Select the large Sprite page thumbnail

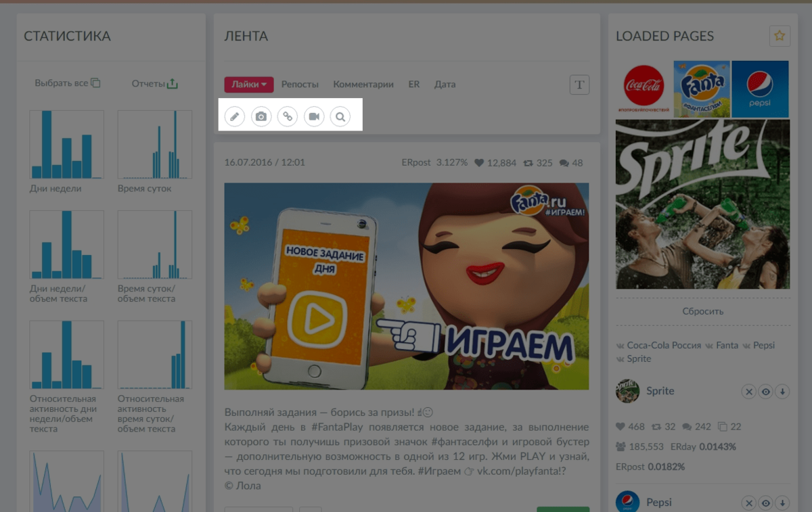tap(702, 204)
